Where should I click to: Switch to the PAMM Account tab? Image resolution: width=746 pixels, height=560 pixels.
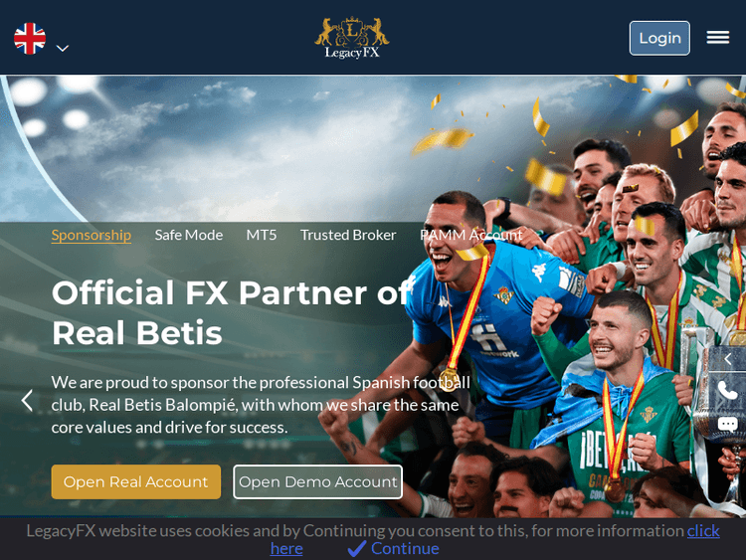[x=471, y=235]
